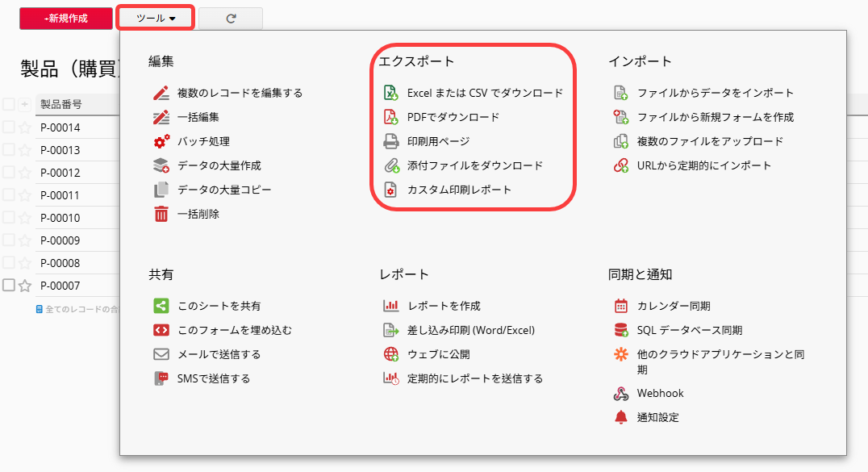Click the Webhook icon

click(620, 394)
